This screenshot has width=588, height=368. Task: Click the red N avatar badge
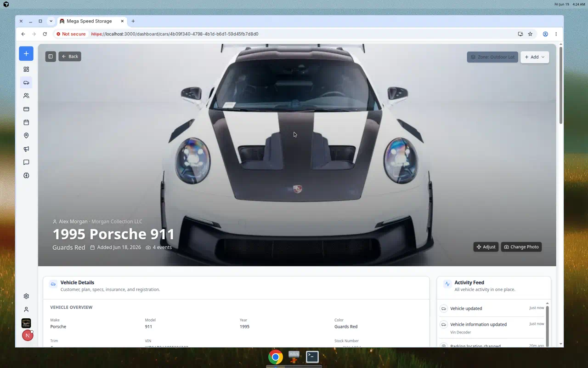click(27, 336)
